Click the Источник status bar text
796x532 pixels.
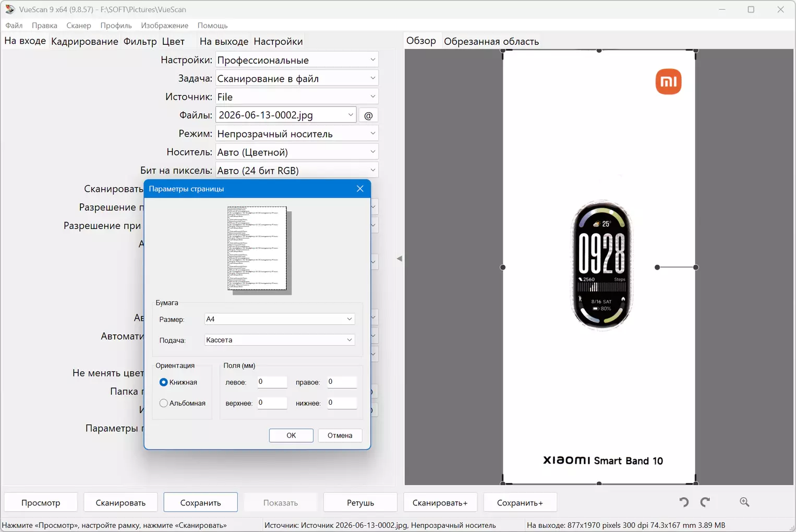coord(380,525)
